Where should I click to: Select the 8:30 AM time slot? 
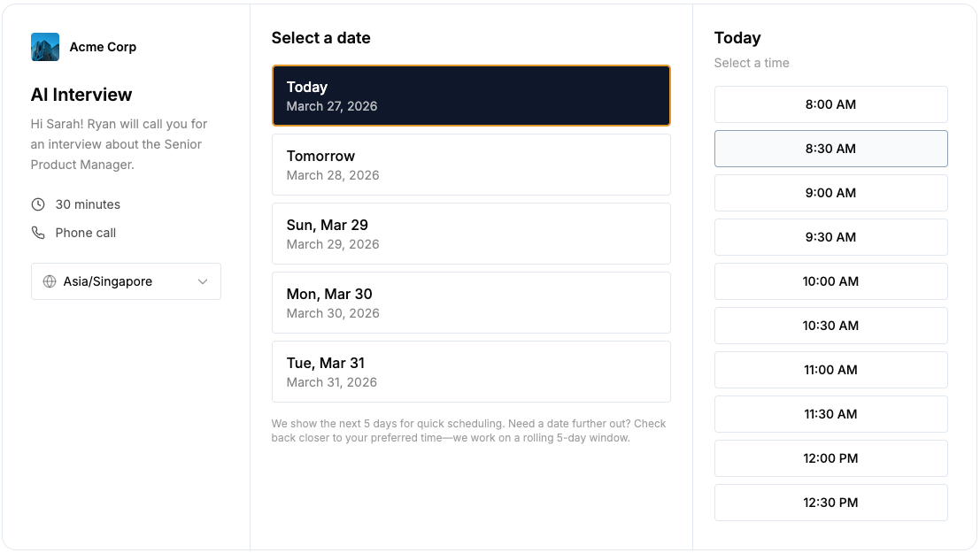click(x=830, y=149)
